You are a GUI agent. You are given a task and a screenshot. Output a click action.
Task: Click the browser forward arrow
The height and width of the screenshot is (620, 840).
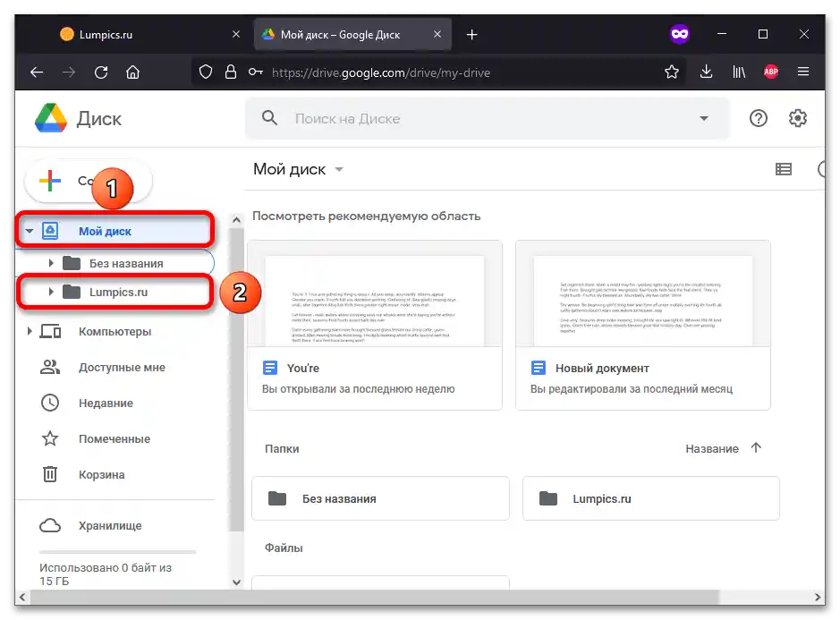[x=69, y=72]
